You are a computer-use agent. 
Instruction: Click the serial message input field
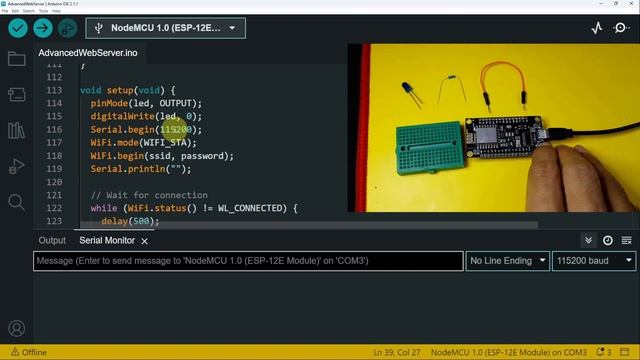(x=248, y=261)
